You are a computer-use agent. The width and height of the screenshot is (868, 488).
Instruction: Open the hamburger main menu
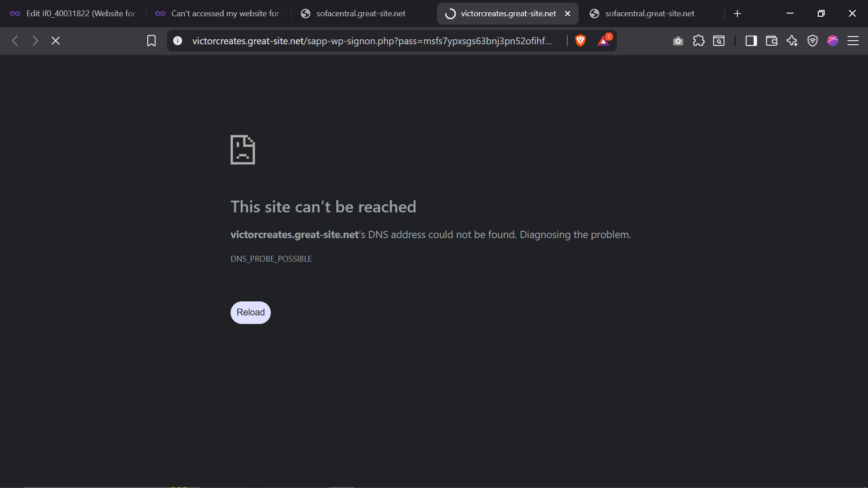(x=853, y=41)
